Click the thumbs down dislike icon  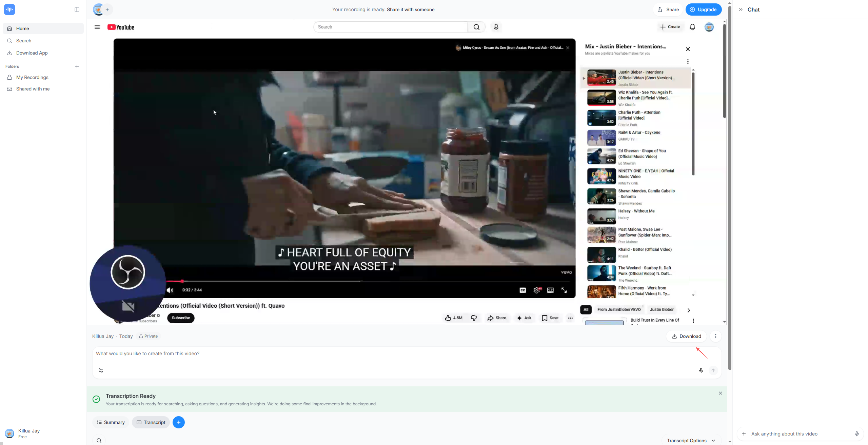pos(474,318)
